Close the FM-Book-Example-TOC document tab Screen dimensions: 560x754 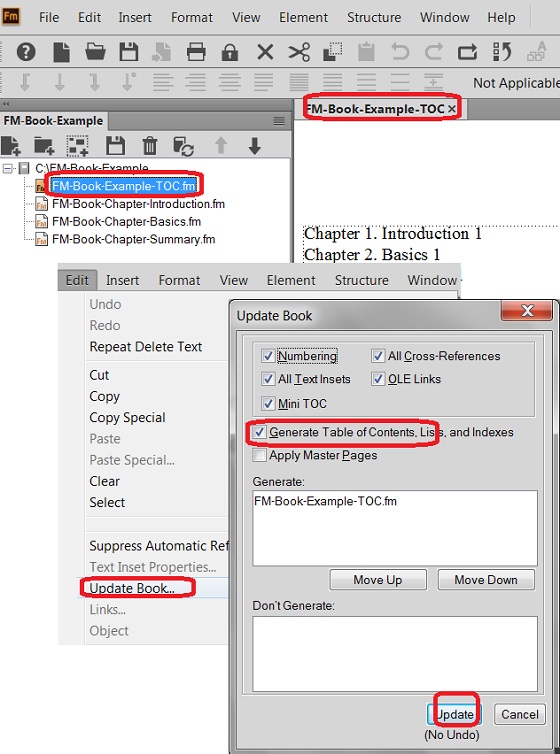452,109
